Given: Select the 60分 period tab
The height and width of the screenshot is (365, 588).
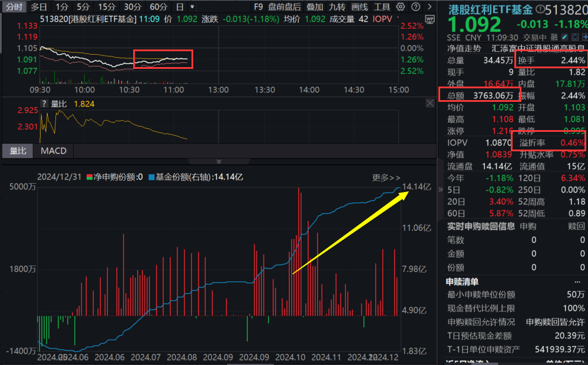Looking at the screenshot, I should pyautogui.click(x=158, y=6).
